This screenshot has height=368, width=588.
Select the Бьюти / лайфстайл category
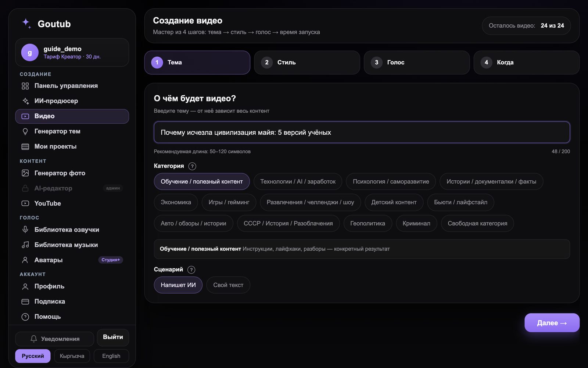pos(461,202)
